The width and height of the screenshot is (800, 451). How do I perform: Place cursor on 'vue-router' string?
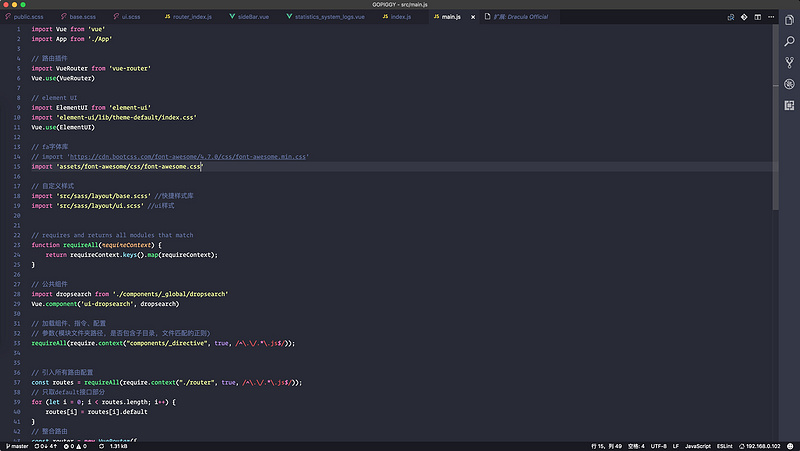(130, 68)
